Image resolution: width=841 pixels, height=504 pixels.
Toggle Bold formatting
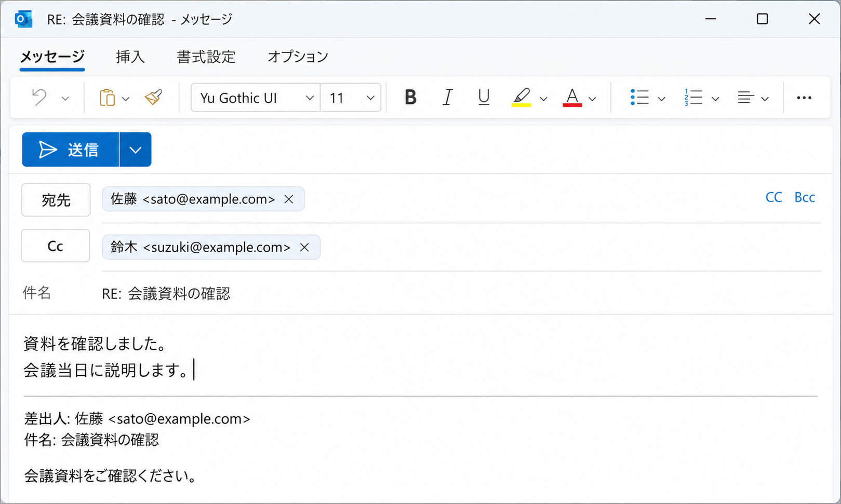410,97
